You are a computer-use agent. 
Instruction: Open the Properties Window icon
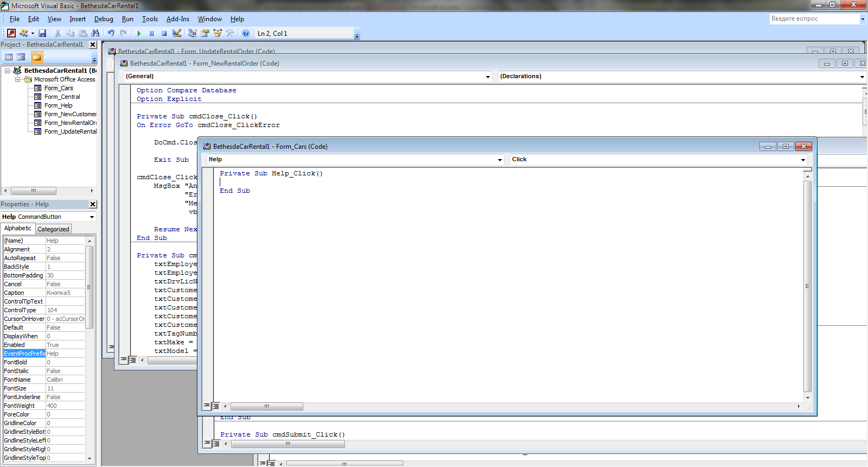coord(205,33)
